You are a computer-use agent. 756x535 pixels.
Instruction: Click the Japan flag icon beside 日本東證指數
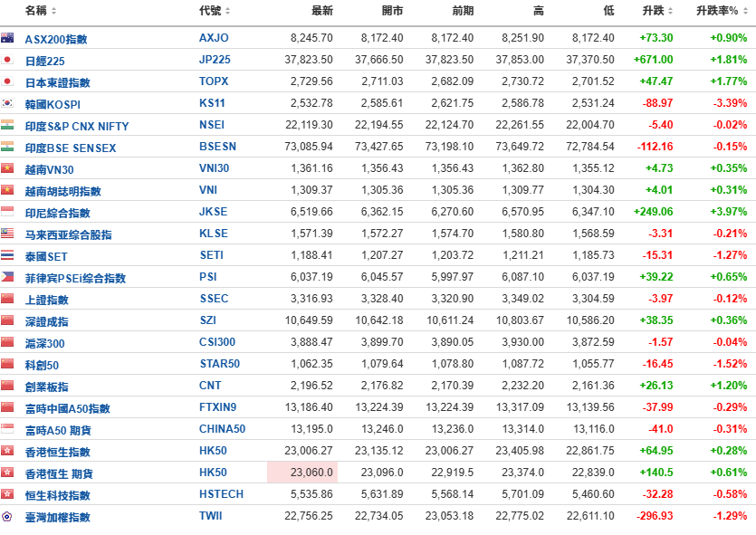[x=6, y=81]
